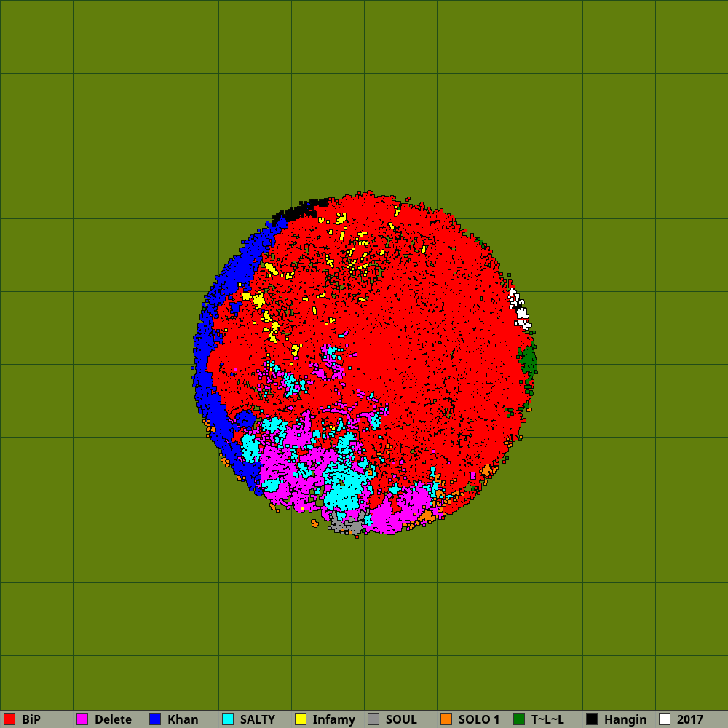Click the "Hangin" legend label text

point(625,719)
